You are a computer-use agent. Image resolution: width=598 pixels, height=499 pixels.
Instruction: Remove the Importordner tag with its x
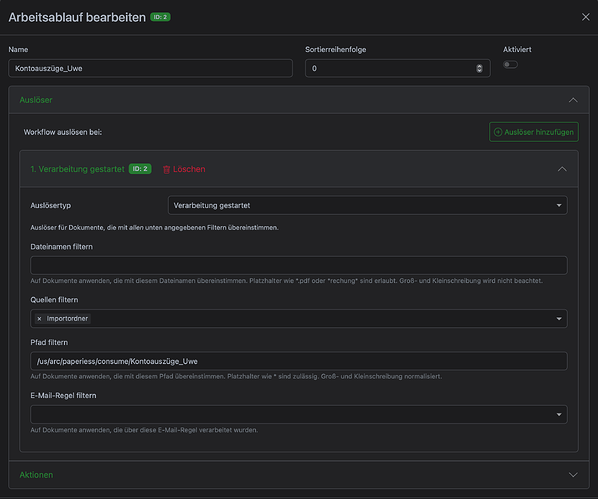pyautogui.click(x=39, y=319)
